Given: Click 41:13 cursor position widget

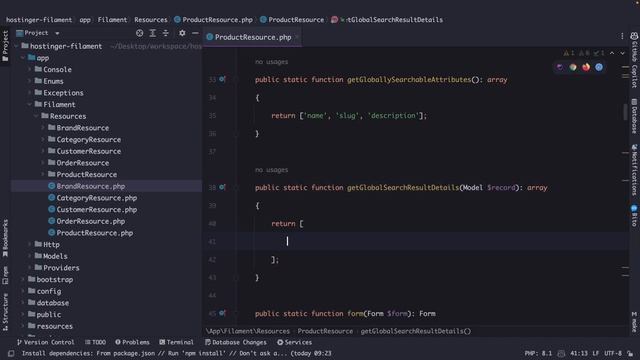Looking at the screenshot, I should point(579,353).
